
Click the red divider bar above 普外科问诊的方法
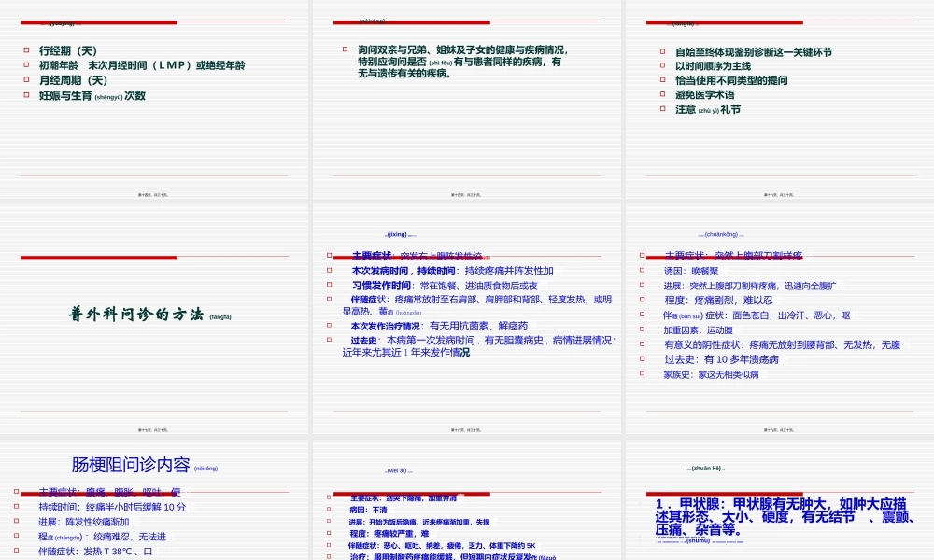click(x=98, y=259)
